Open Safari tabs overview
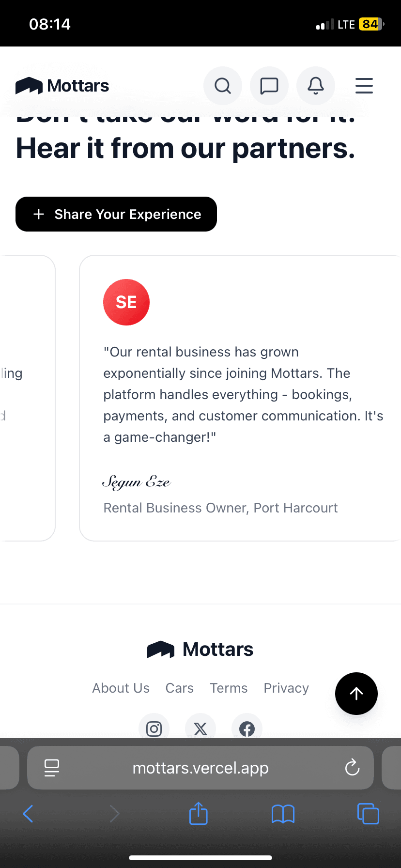401x868 pixels. [x=368, y=814]
